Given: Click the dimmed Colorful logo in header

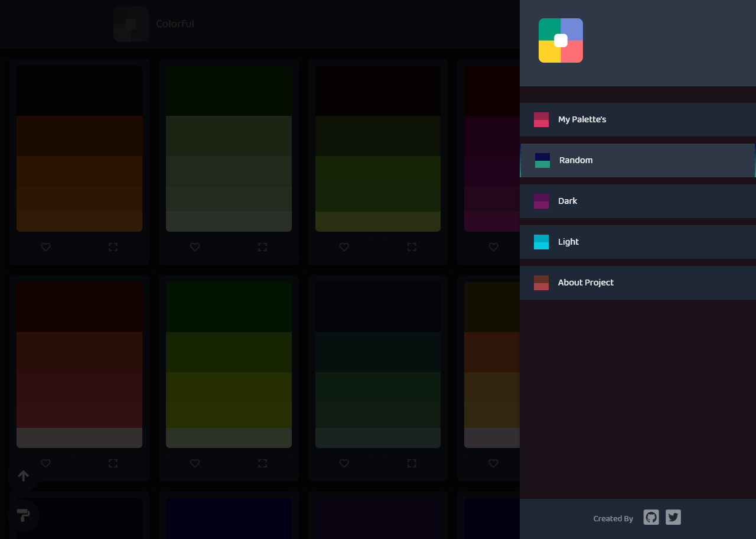Looking at the screenshot, I should (x=131, y=24).
